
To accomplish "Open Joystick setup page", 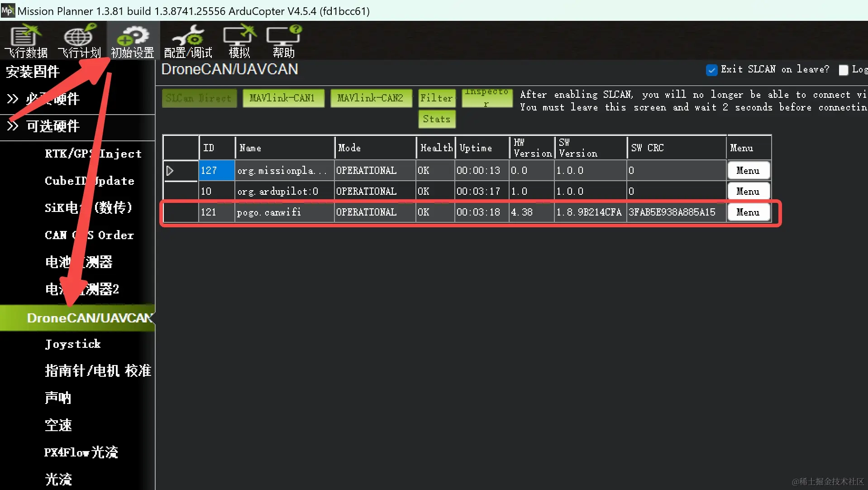I will click(x=72, y=344).
